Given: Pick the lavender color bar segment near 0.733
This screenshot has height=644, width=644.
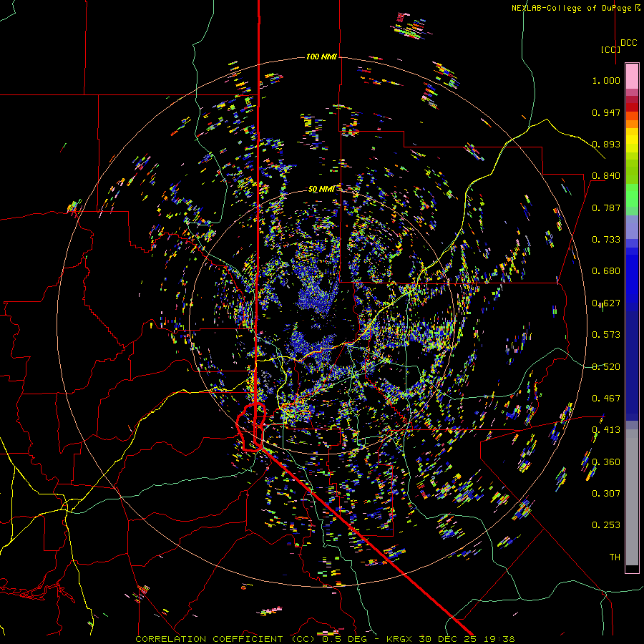Looking at the screenshot, I should pos(632,227).
